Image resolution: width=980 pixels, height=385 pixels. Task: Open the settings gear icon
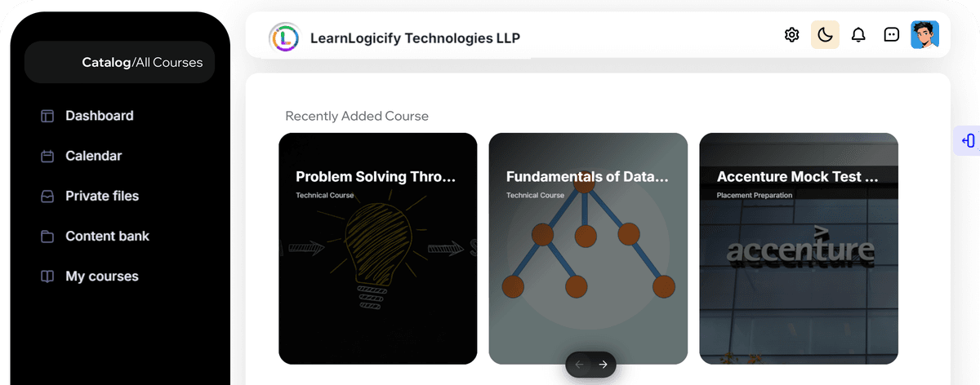coord(791,35)
